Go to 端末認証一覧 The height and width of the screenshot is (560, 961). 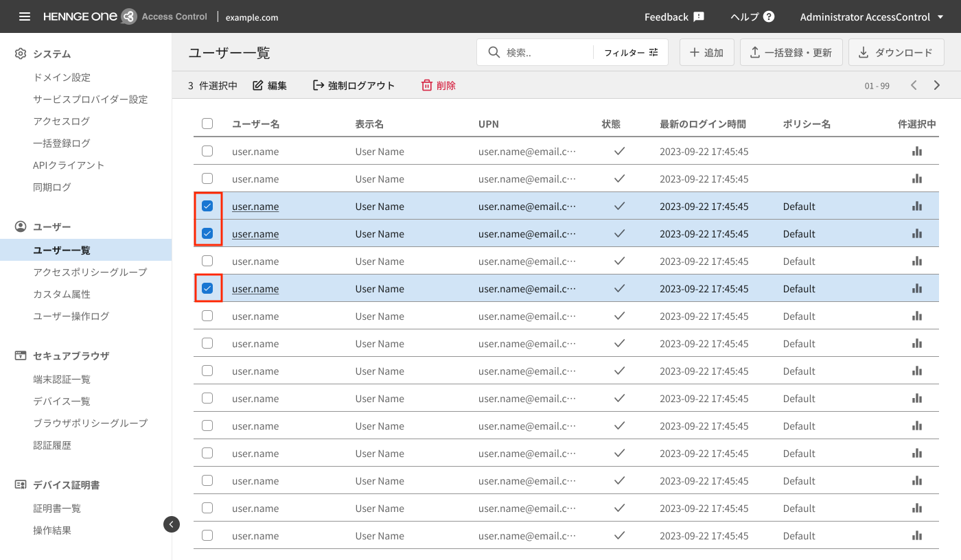(x=62, y=380)
